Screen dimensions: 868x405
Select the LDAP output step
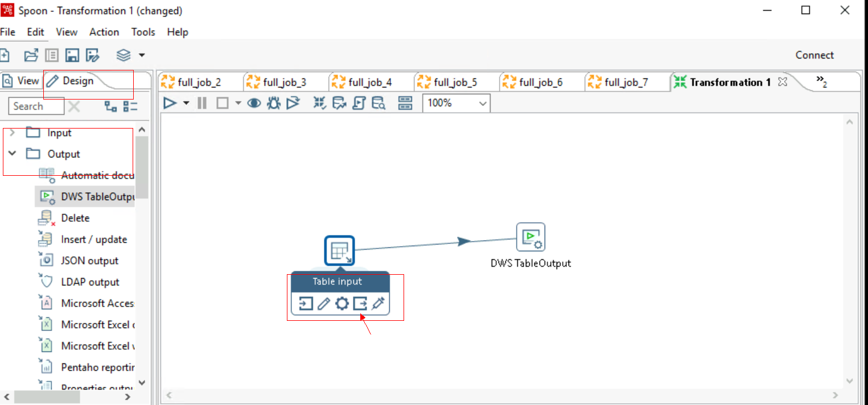(79, 282)
